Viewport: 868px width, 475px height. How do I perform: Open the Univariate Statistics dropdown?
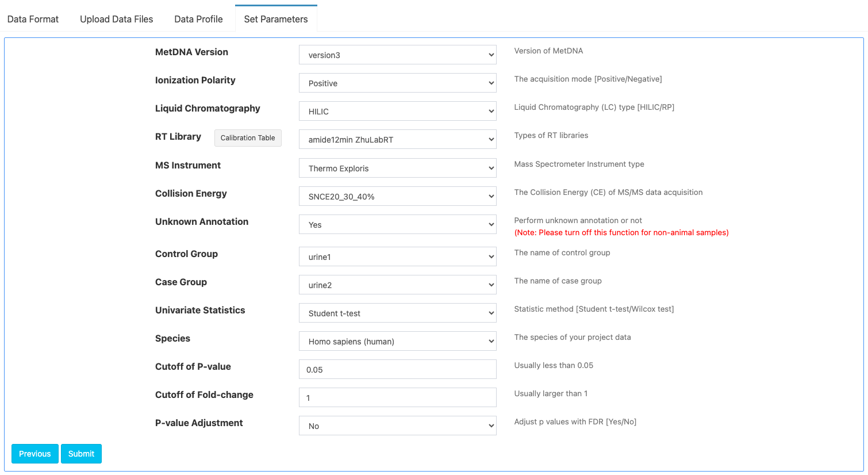397,313
